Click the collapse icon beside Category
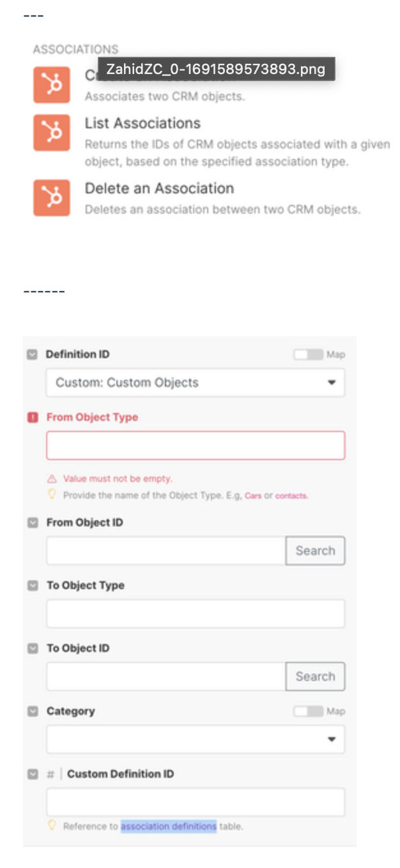Screen dimensions: 400x868 tap(33, 711)
